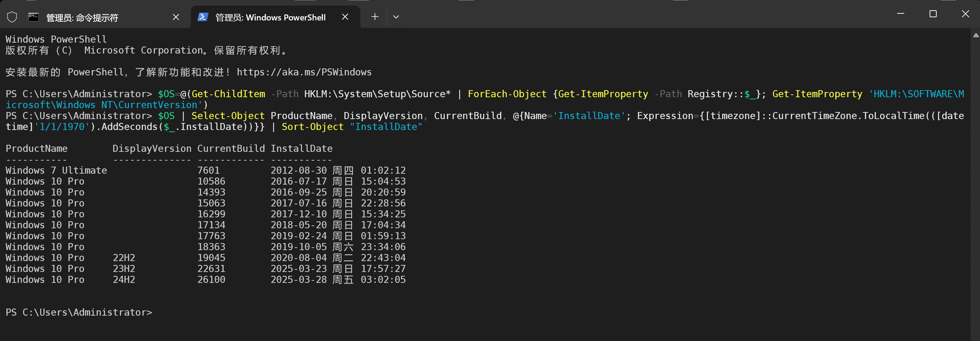Click the last empty PS prompt line
Screen dimensions: 980x341
coord(79,312)
